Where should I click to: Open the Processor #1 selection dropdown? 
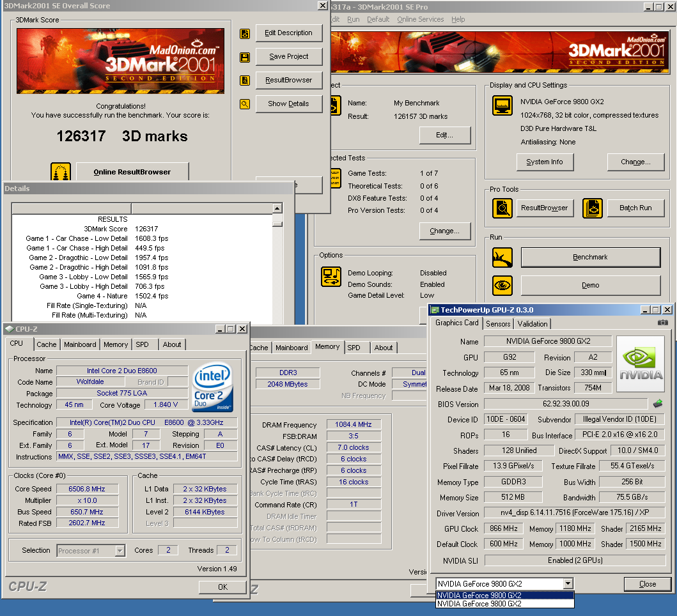coord(120,550)
